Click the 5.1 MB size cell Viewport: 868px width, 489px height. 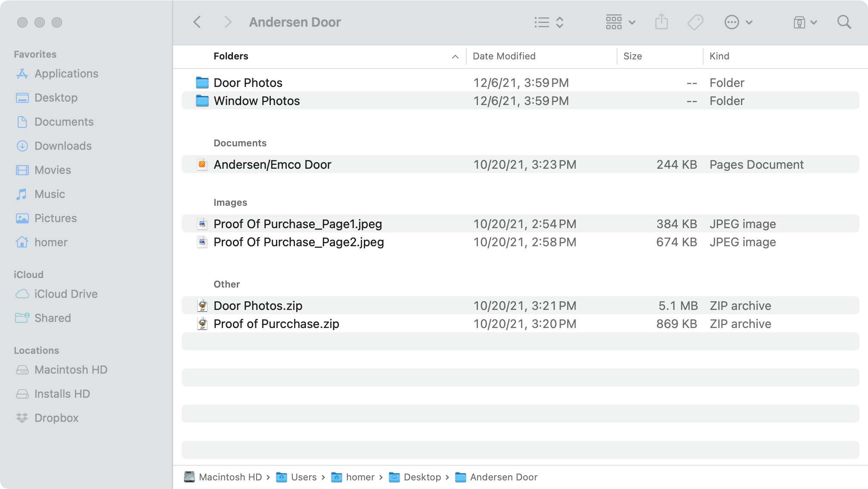[678, 306]
